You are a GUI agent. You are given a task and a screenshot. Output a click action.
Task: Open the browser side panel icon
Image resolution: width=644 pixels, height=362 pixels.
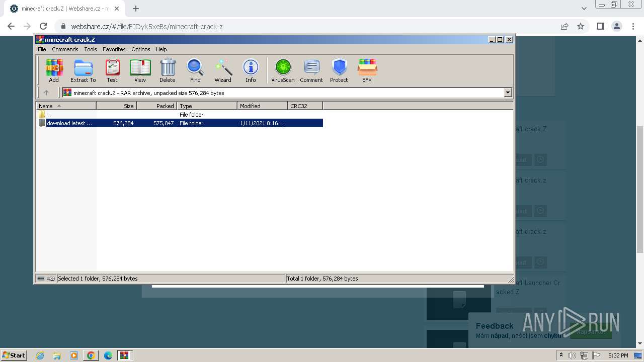coord(600,26)
